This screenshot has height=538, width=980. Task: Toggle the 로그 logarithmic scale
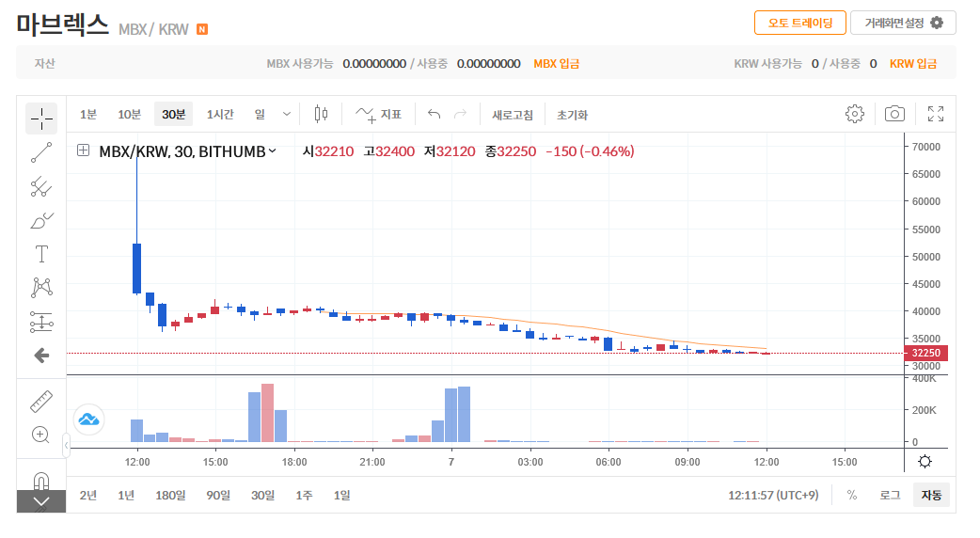tap(890, 495)
